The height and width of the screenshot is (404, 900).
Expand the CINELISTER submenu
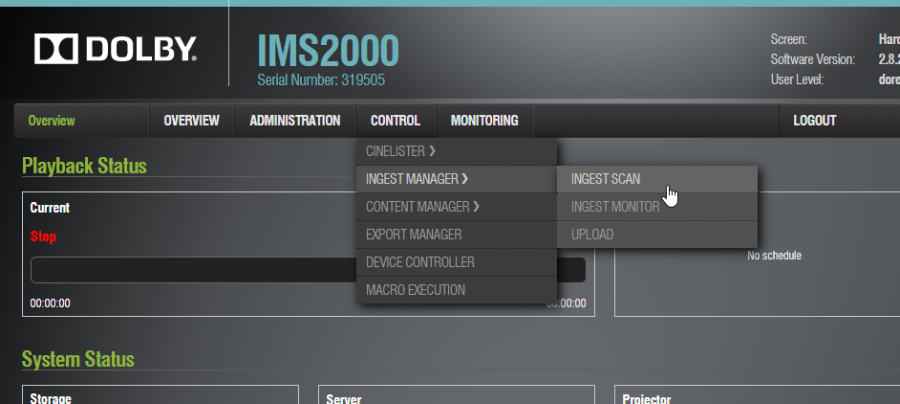[401, 152]
